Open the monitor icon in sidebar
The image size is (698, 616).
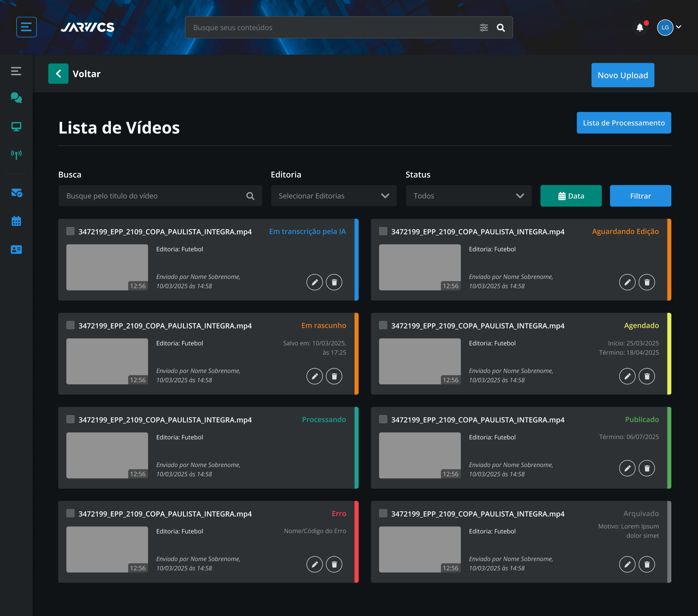[x=16, y=126]
